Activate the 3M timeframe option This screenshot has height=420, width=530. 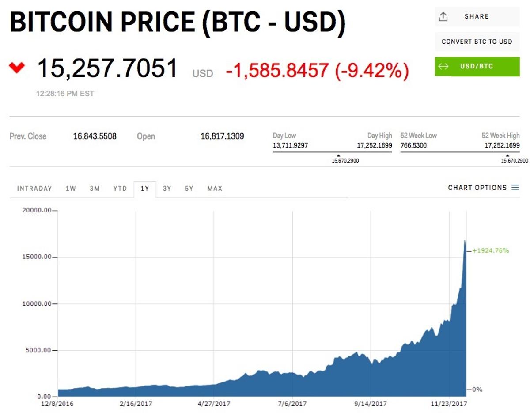94,188
